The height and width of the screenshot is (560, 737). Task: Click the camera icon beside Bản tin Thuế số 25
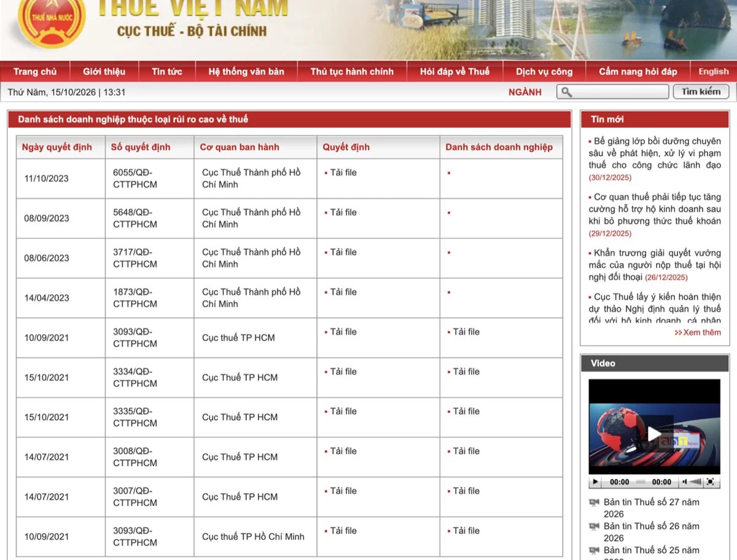point(594,550)
